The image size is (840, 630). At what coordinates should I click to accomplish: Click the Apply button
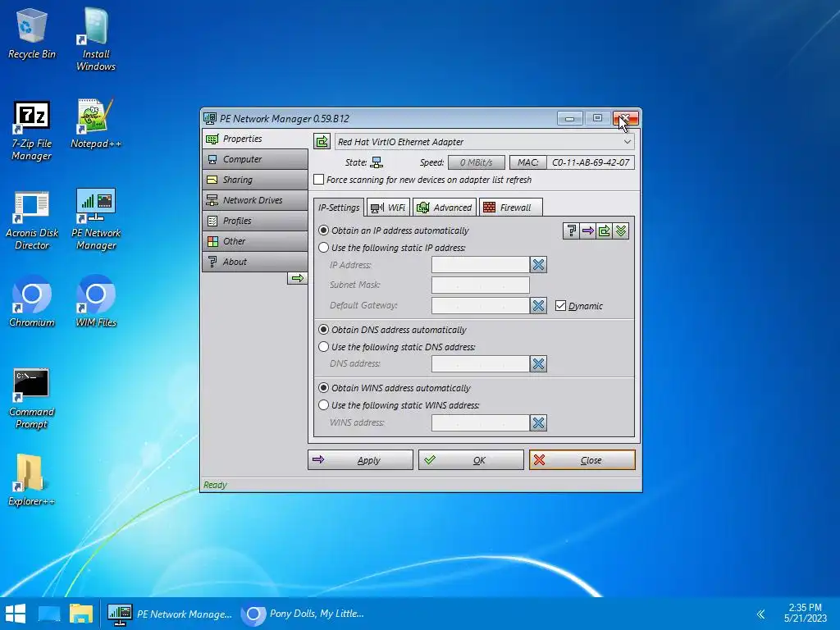click(x=361, y=460)
